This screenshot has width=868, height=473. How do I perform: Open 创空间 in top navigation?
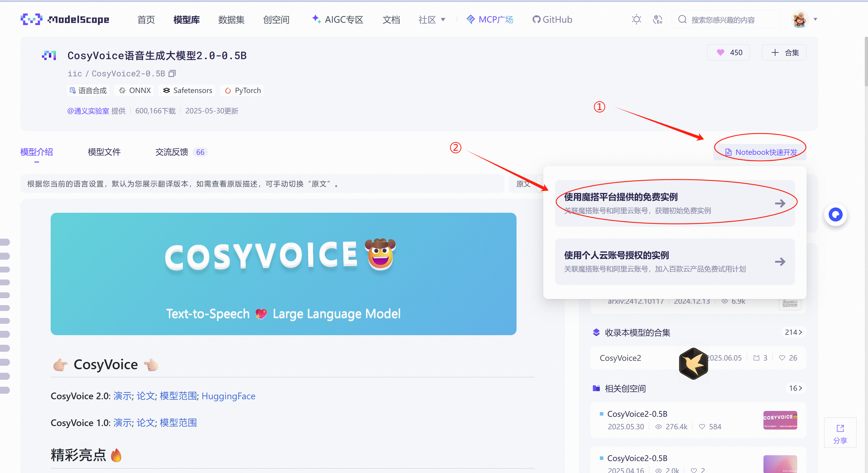point(276,20)
